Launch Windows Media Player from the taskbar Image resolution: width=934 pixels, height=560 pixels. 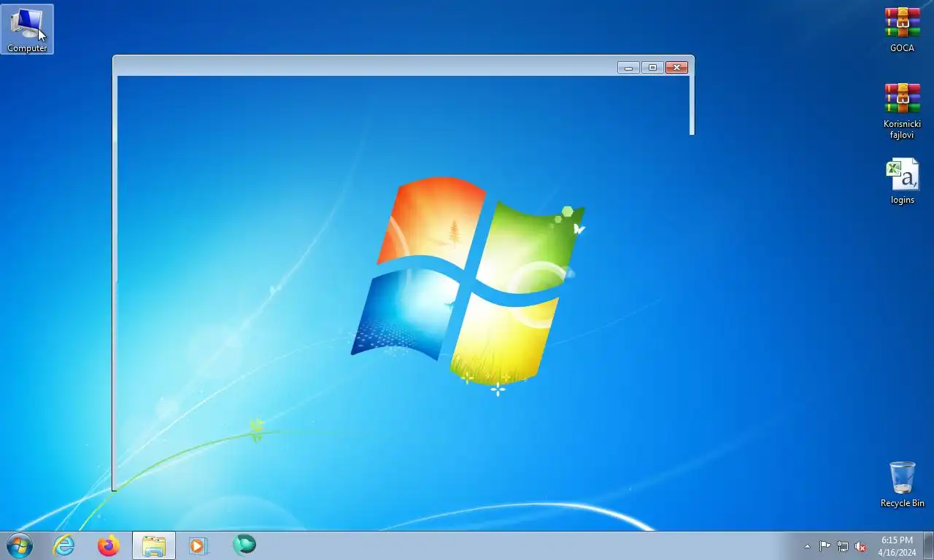pyautogui.click(x=198, y=545)
